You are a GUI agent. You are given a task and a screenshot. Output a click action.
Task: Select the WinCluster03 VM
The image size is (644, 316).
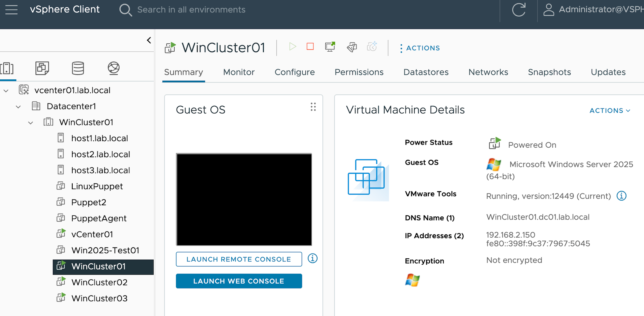point(99,298)
